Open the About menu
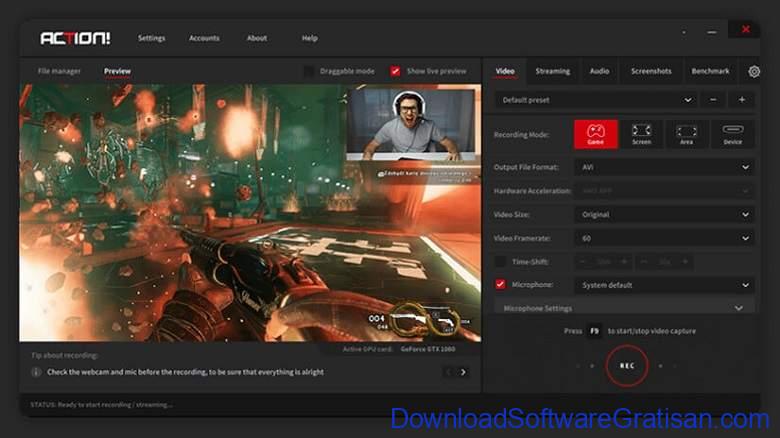 pyautogui.click(x=257, y=38)
